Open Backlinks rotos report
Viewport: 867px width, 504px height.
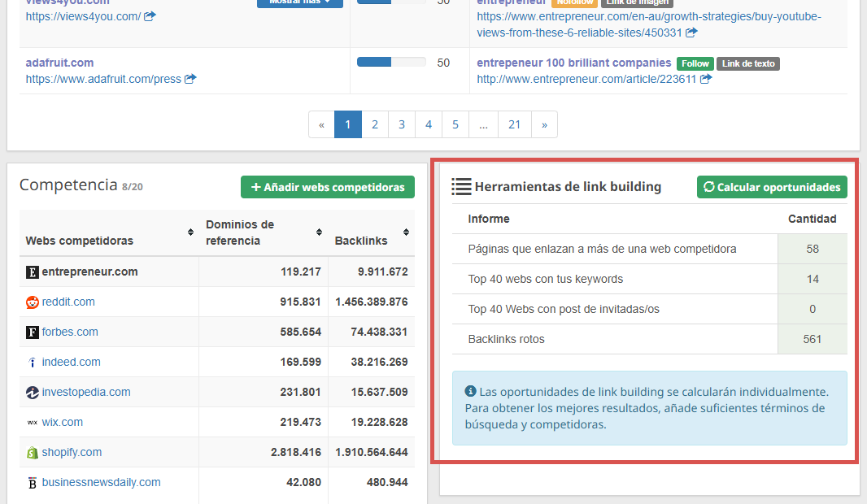pyautogui.click(x=507, y=339)
